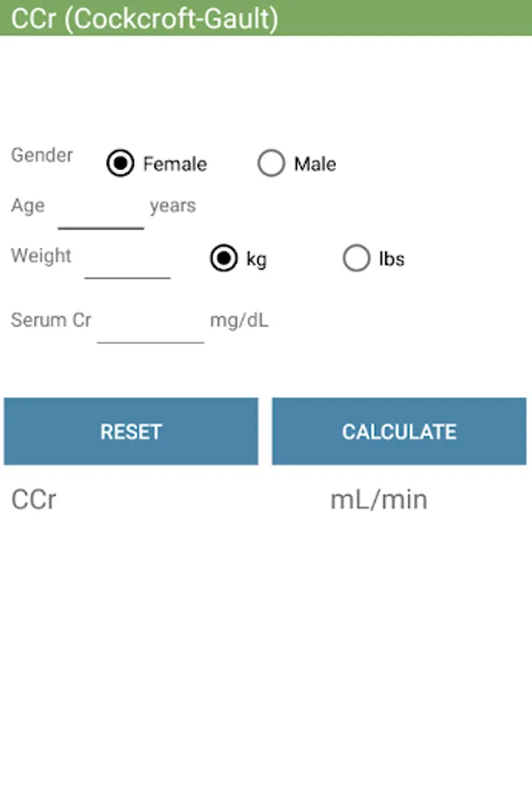Viewport: 532px width, 788px height.
Task: Click the CCr (Cockcroft-Gault) title text
Action: click(x=144, y=19)
